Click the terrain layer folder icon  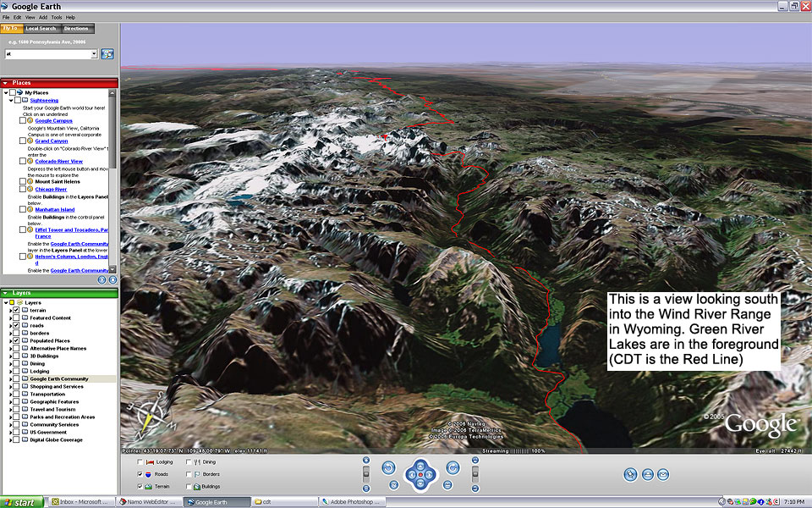(25, 310)
